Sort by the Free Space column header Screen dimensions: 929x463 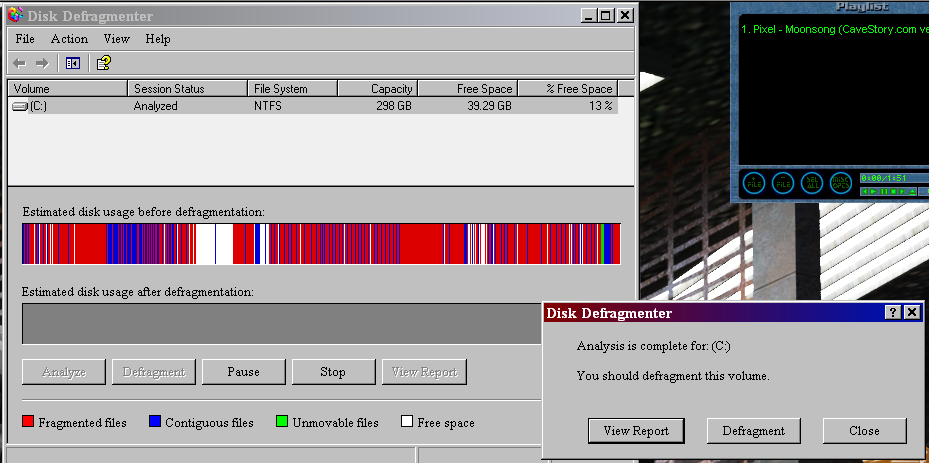point(468,89)
